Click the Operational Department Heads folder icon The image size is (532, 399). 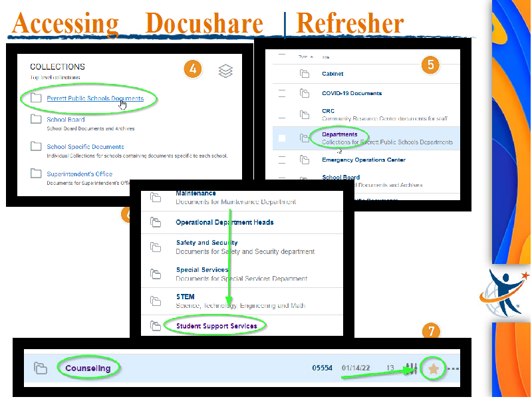156,222
